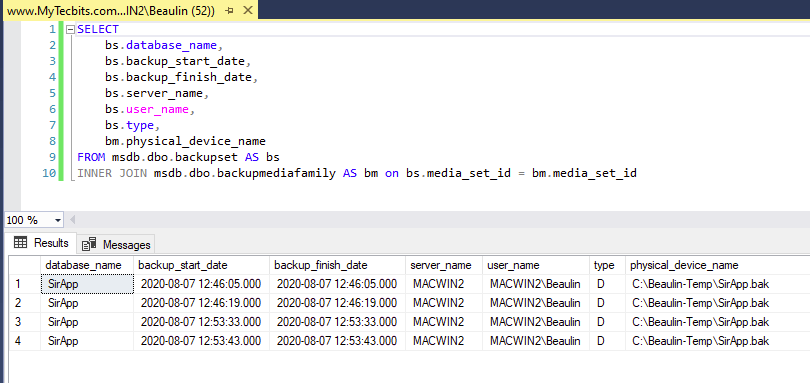The width and height of the screenshot is (810, 383).
Task: Click the database_name column header
Action: 87,265
